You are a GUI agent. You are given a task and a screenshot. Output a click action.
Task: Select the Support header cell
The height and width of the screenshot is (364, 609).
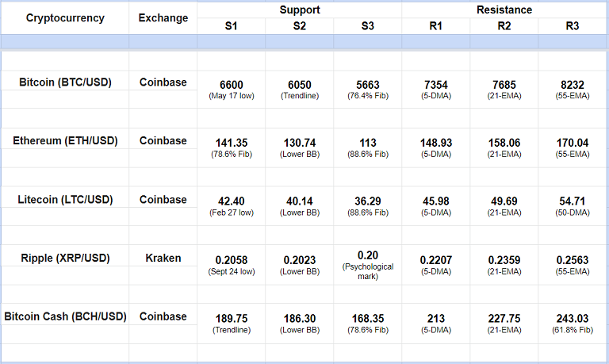pos(300,10)
